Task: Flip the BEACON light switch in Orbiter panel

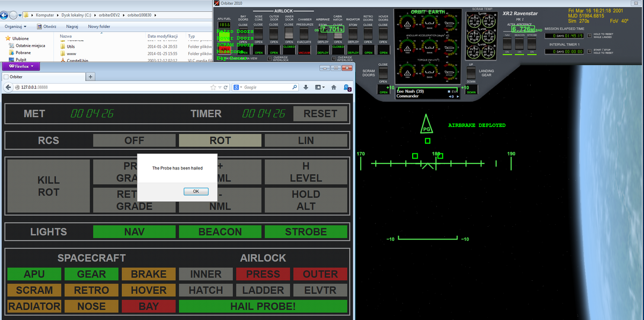Action: pos(519,43)
